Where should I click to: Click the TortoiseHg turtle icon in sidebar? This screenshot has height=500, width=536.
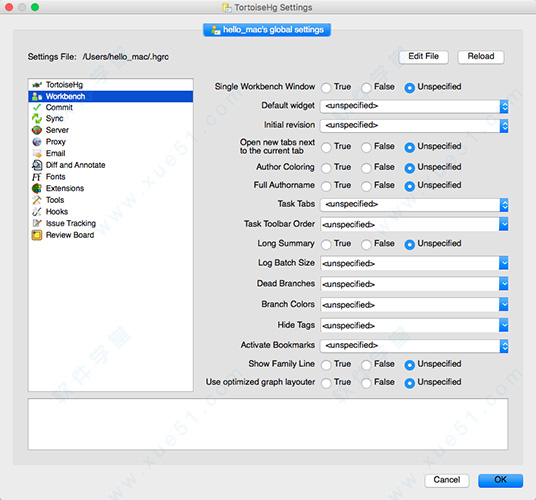click(x=37, y=85)
